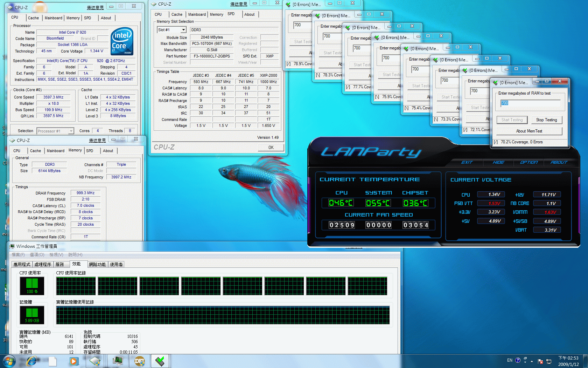Click the CPU-Z CPU window title icon
The image size is (588, 368).
pos(10,7)
